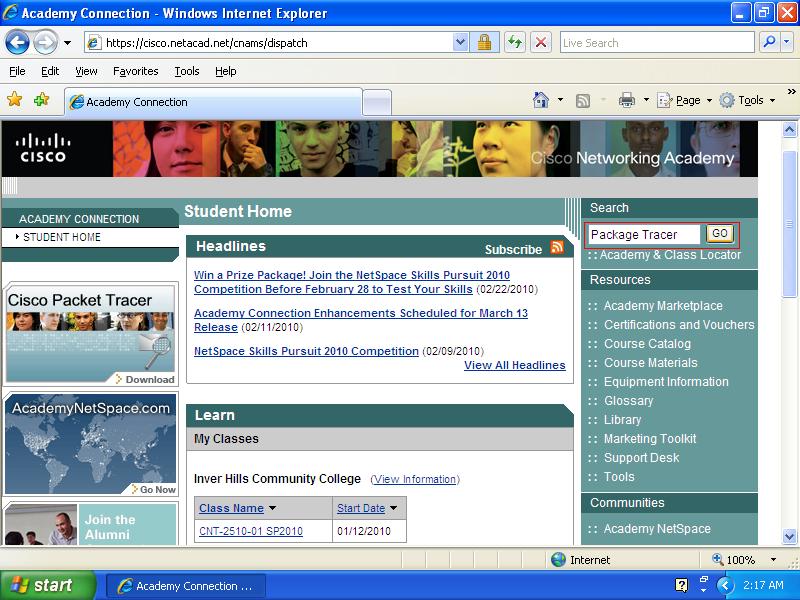
Task: Click the Print icon in toolbar
Action: click(627, 100)
